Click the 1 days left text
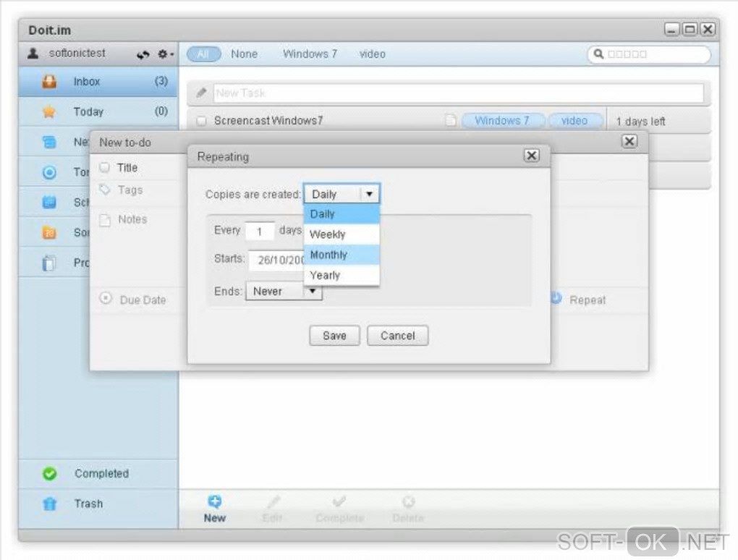Viewport: 738px width, 560px height. coord(640,122)
